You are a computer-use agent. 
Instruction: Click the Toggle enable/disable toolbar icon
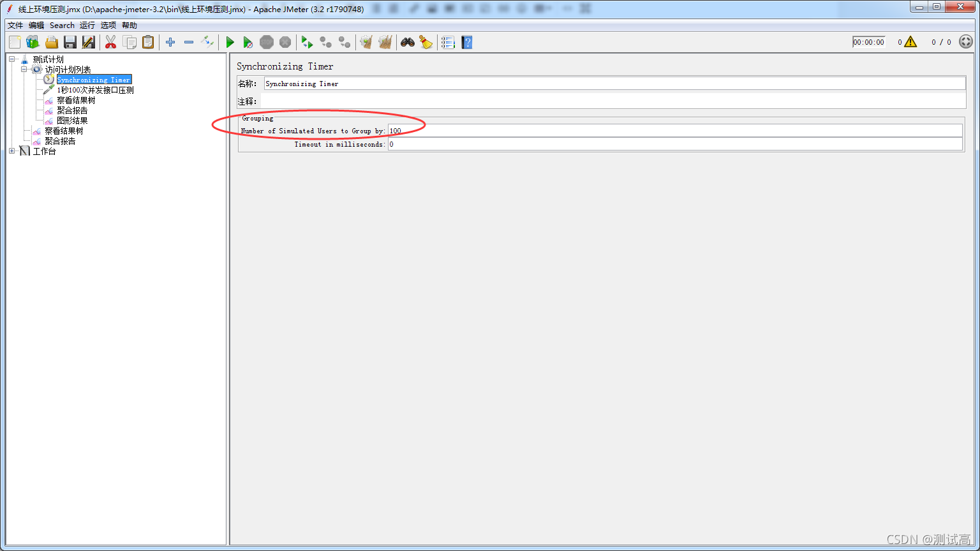[207, 42]
